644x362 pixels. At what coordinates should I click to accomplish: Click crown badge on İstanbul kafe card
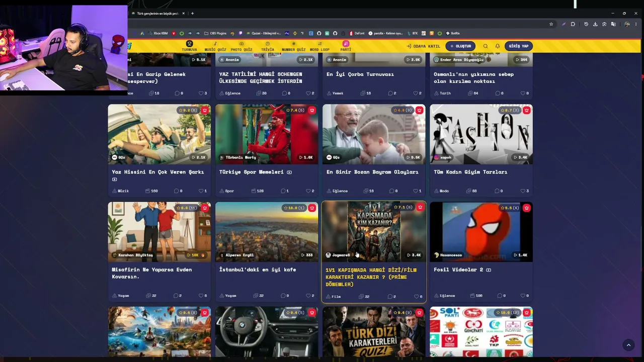(x=312, y=208)
